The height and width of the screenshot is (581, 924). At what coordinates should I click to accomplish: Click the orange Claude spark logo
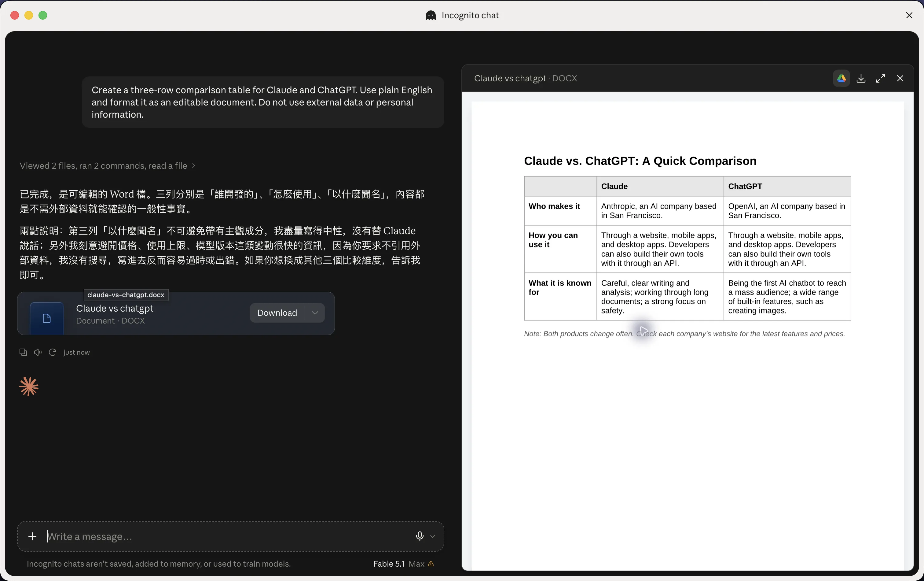(29, 386)
